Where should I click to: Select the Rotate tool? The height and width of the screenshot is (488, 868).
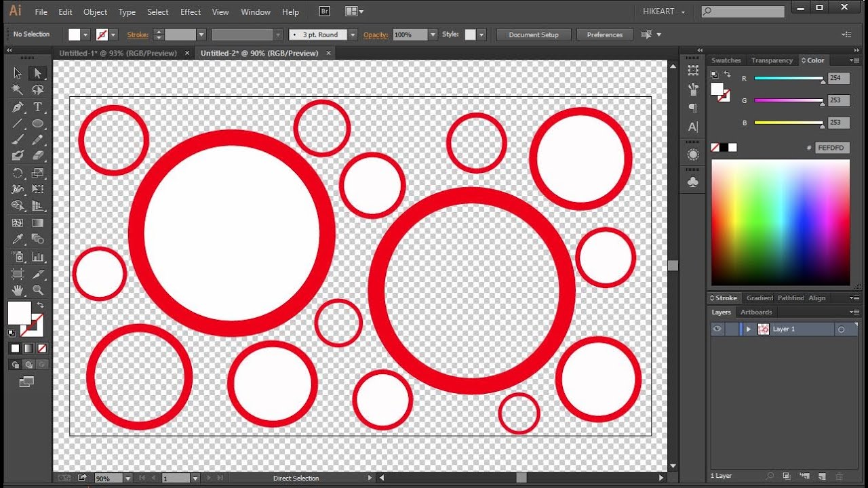pyautogui.click(x=18, y=174)
